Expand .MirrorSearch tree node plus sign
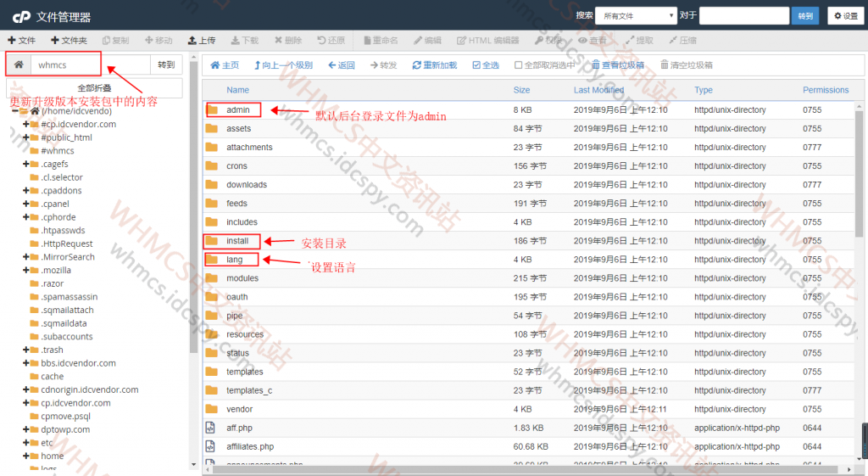This screenshot has width=868, height=476. click(25, 257)
